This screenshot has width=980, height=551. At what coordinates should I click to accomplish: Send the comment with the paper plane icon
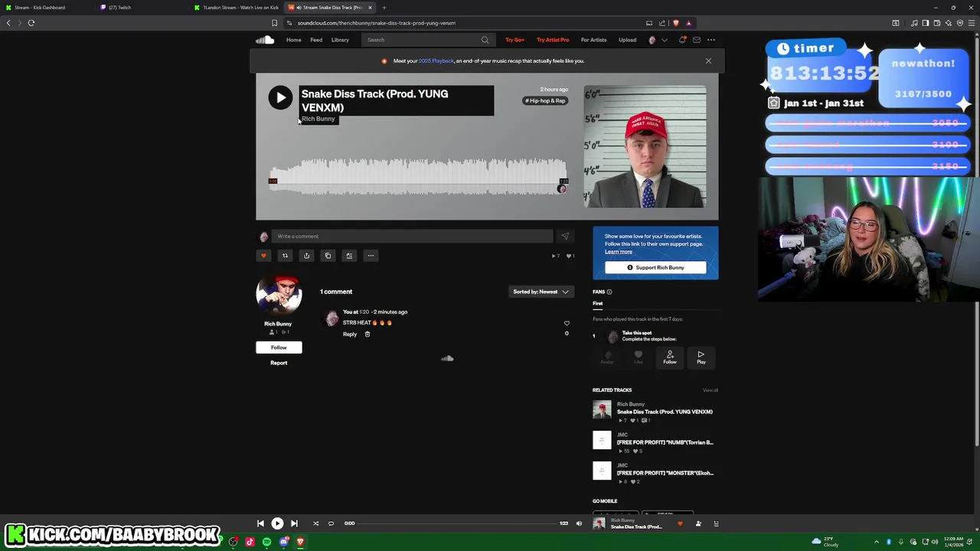(565, 236)
